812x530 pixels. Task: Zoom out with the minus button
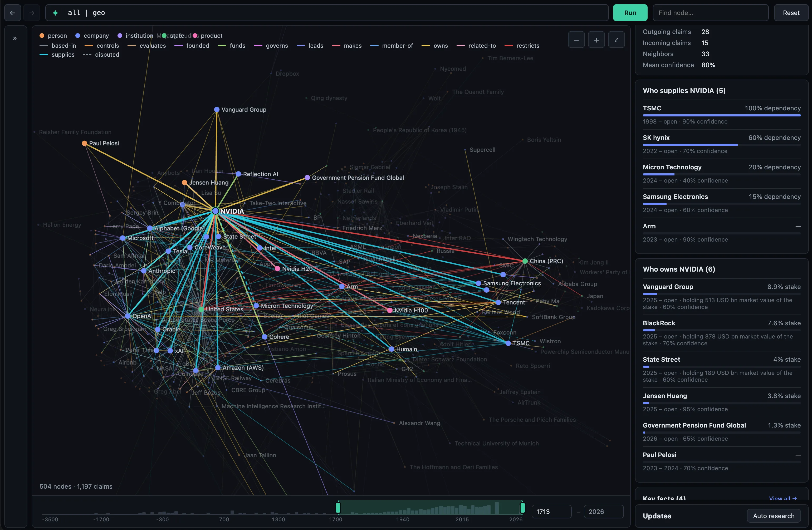(576, 40)
